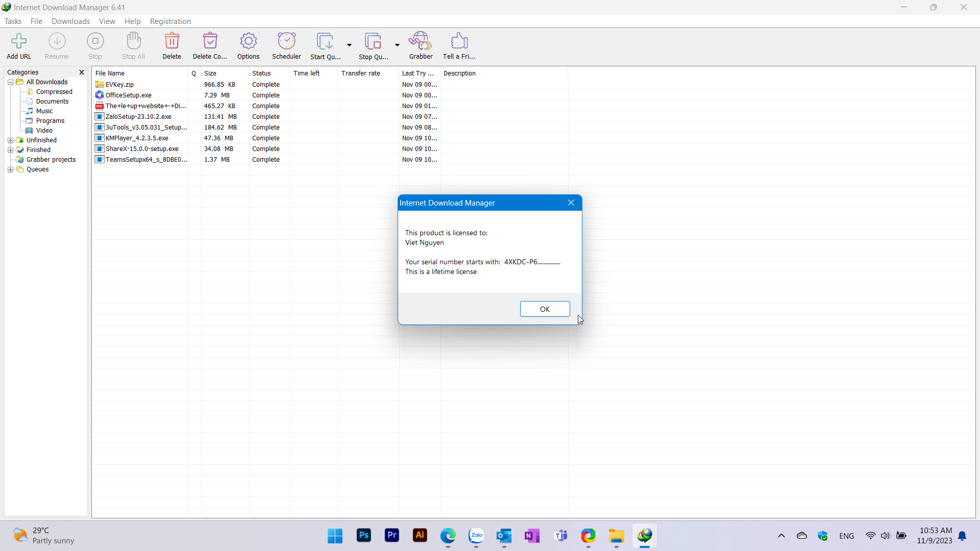Expand the Queues category
Screen dimensions: 980x551
click(11, 169)
